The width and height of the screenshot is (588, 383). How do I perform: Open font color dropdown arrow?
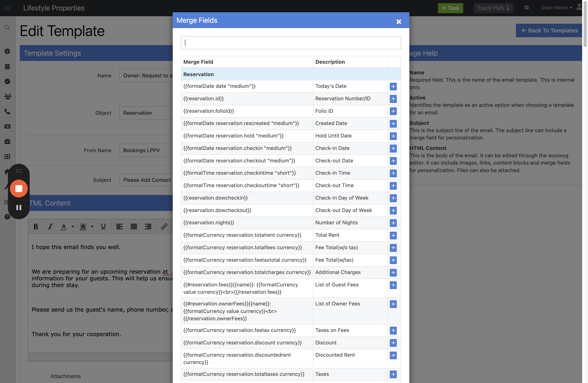click(x=73, y=227)
